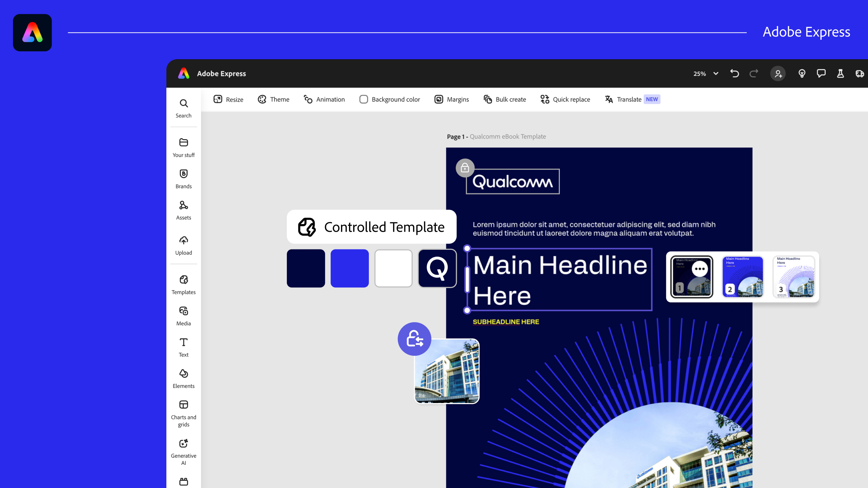Open the Brands sidebar section
868x488 pixels.
(183, 179)
